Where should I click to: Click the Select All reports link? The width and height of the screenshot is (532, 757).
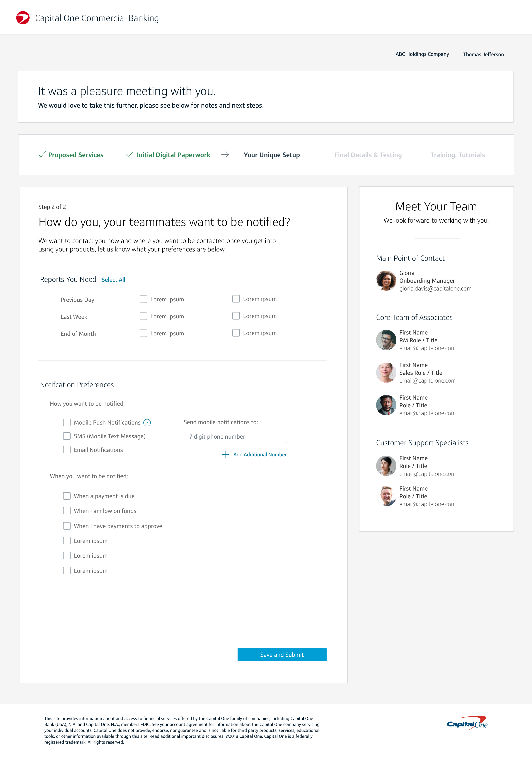[x=113, y=280]
